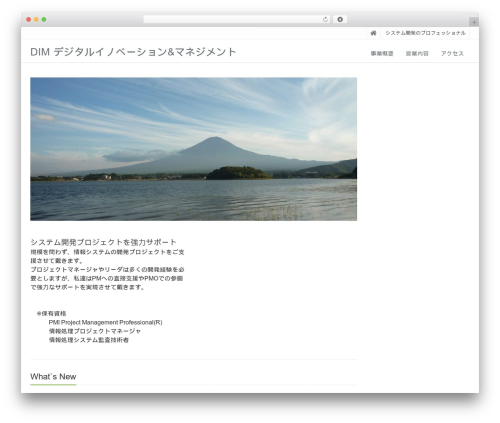The image size is (500, 423).
Task: Minimize the window with yellow button
Action: [36, 20]
